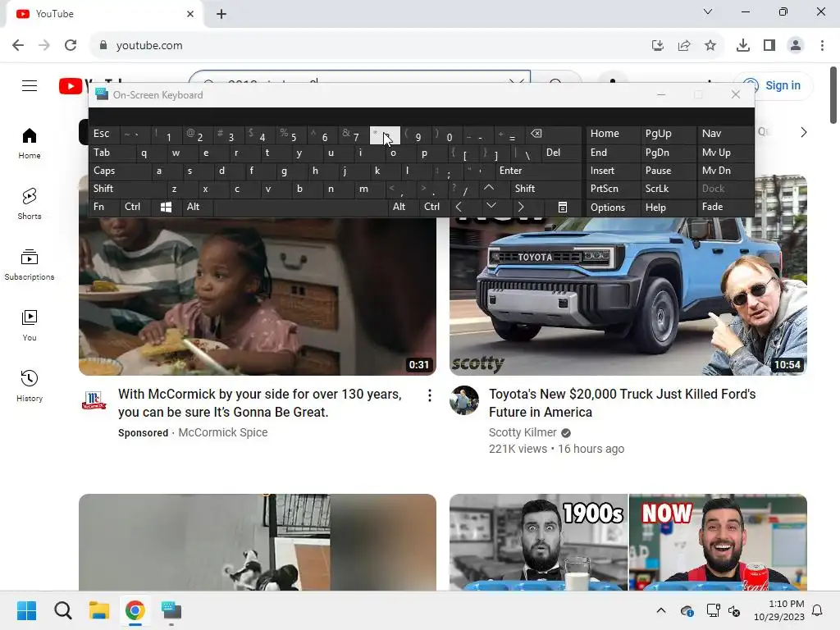Click the share page icon in address bar

pos(684,46)
